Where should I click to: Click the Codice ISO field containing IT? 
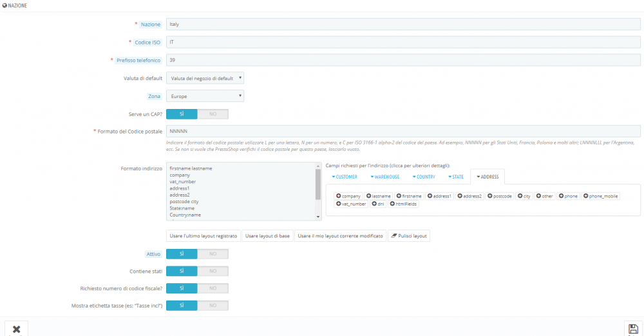pos(403,42)
